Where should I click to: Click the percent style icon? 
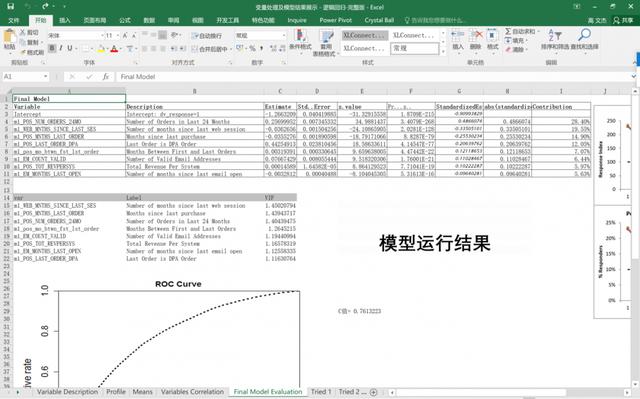(252, 49)
